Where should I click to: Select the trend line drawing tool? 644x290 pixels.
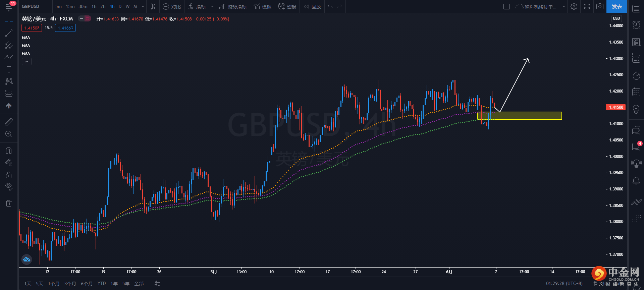(9, 33)
